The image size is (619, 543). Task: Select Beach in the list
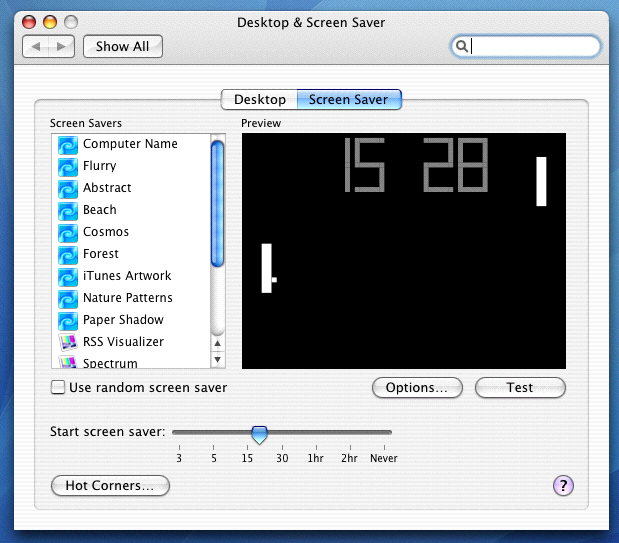[131, 210]
